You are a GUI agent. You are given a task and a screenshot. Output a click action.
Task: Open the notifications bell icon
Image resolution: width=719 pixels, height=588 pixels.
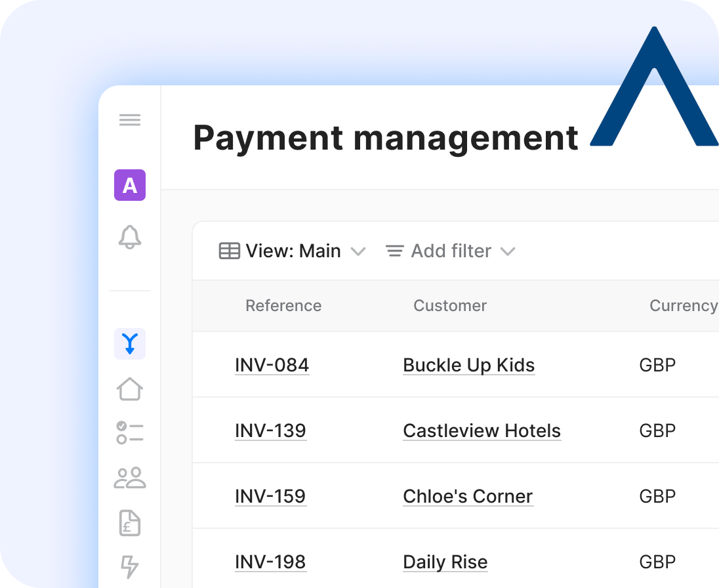click(x=130, y=238)
